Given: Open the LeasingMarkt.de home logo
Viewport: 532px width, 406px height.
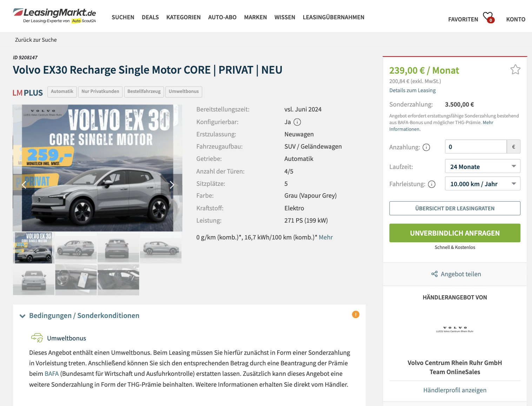Looking at the screenshot, I should pyautogui.click(x=54, y=16).
